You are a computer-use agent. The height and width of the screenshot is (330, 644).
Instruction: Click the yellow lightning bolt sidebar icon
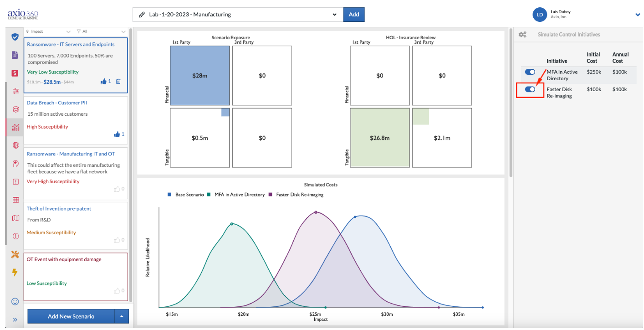(x=15, y=273)
